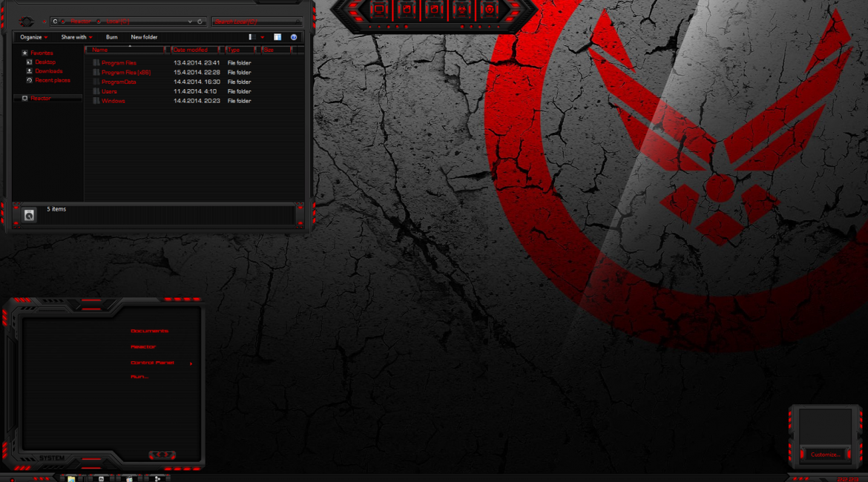Select Desktop in navigation pane
Viewport: 868px width, 482px height.
(x=45, y=62)
